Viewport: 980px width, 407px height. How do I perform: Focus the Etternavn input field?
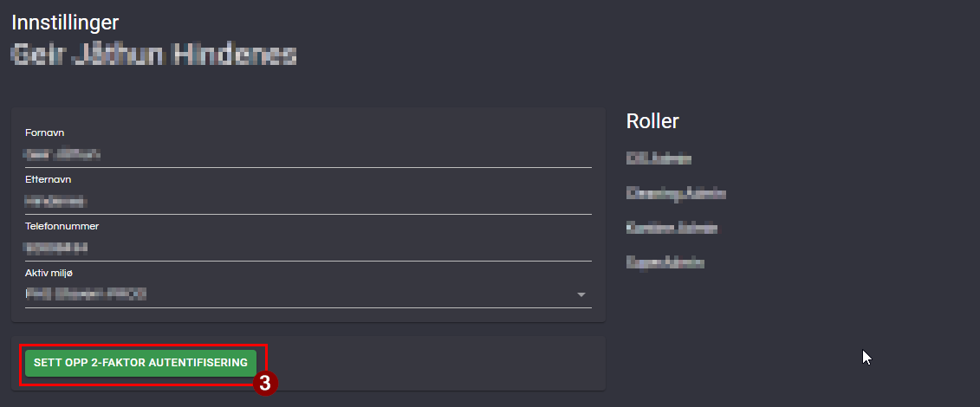(x=308, y=202)
